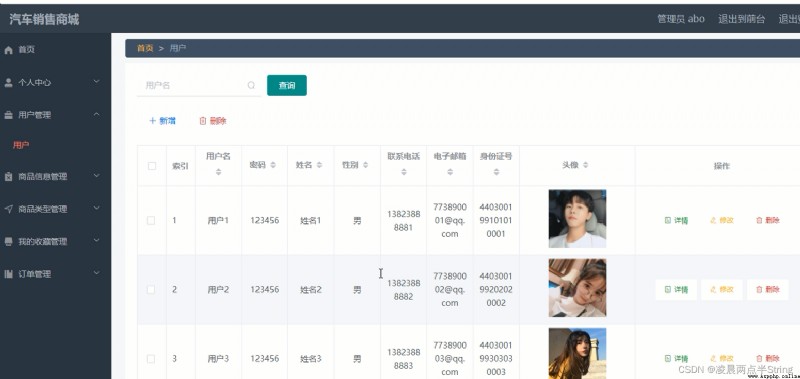This screenshot has height=379, width=800.
Task: Click the ID cell 440300199101010001
Action: [496, 220]
